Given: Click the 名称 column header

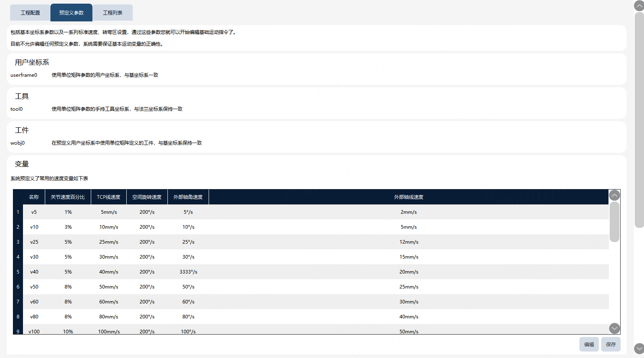Looking at the screenshot, I should pyautogui.click(x=34, y=197).
